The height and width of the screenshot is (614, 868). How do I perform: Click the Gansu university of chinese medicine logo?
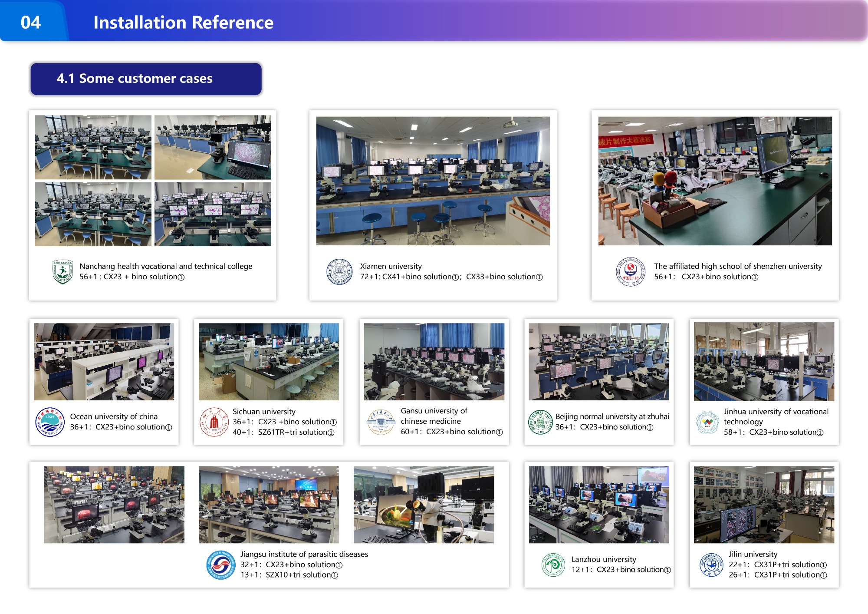coord(381,422)
